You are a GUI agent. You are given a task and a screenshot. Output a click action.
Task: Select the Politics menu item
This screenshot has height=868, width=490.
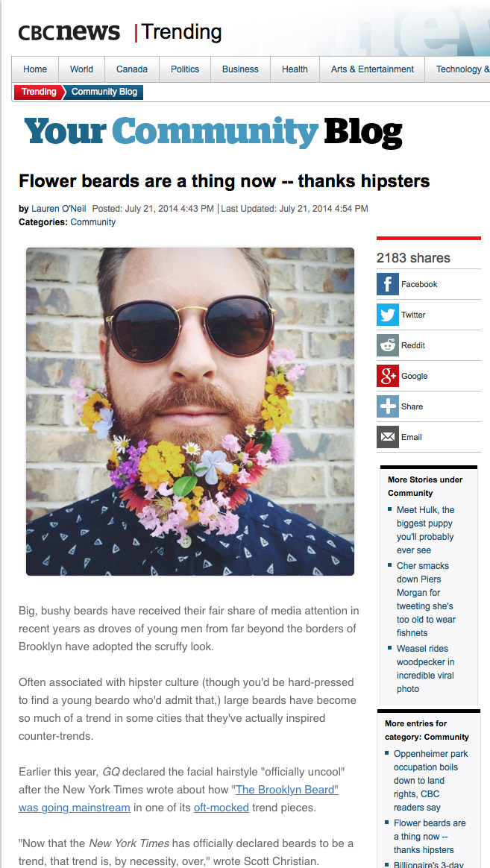185,69
